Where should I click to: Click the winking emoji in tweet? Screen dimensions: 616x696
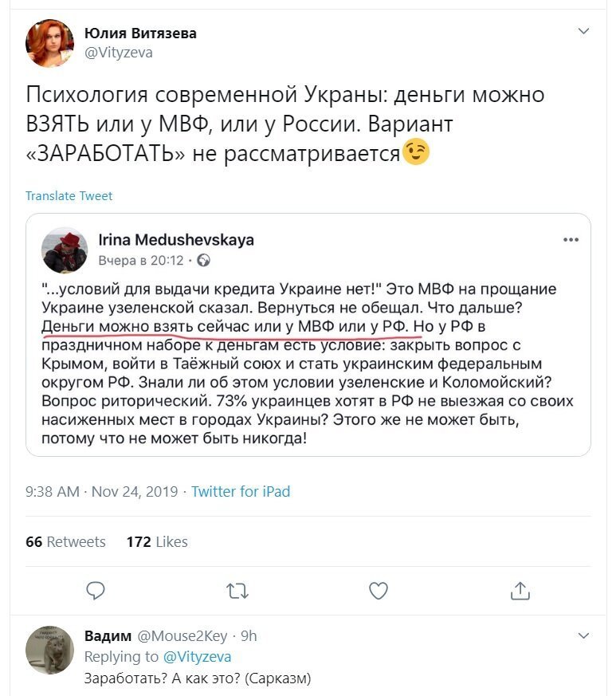coord(415,152)
